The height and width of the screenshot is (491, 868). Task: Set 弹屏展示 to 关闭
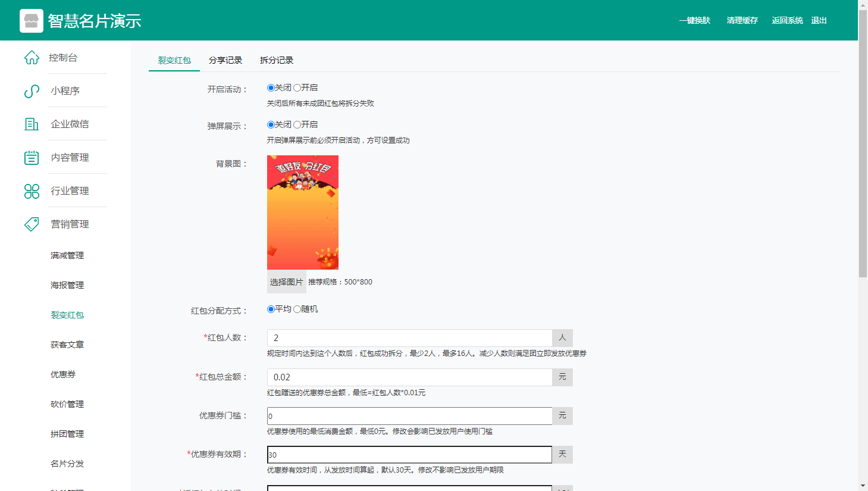pos(271,125)
